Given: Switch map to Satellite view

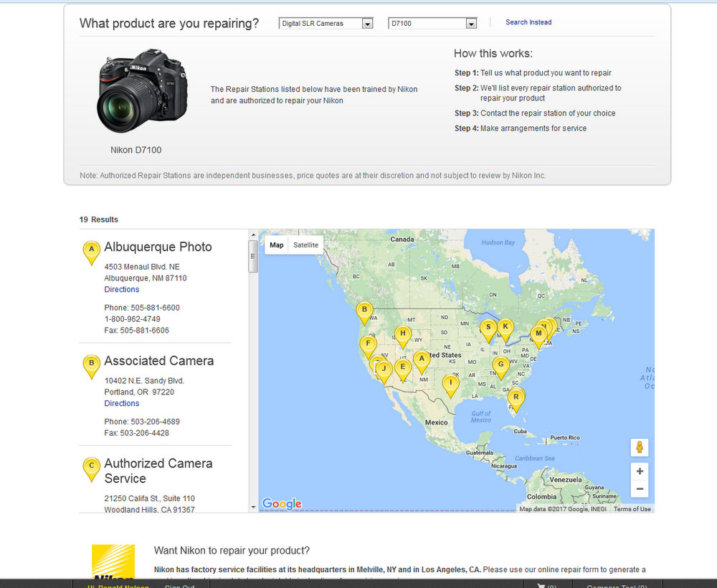Looking at the screenshot, I should (305, 245).
